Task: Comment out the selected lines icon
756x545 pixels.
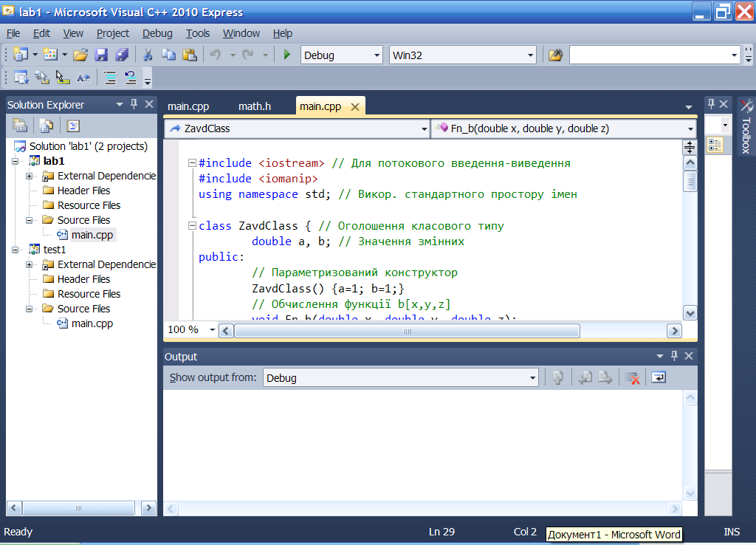Action: tap(110, 77)
